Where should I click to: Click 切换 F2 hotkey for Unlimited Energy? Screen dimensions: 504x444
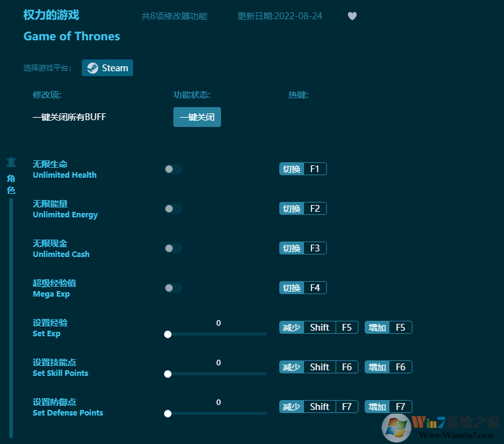pyautogui.click(x=302, y=208)
